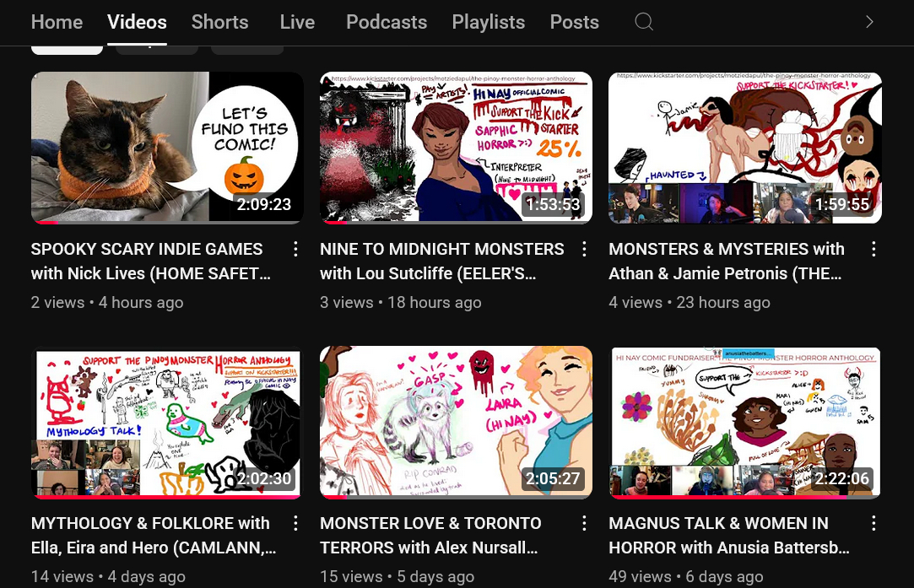Play the cat thumbnail 'Let's fund this comic' video
This screenshot has width=914, height=588.
tap(167, 148)
